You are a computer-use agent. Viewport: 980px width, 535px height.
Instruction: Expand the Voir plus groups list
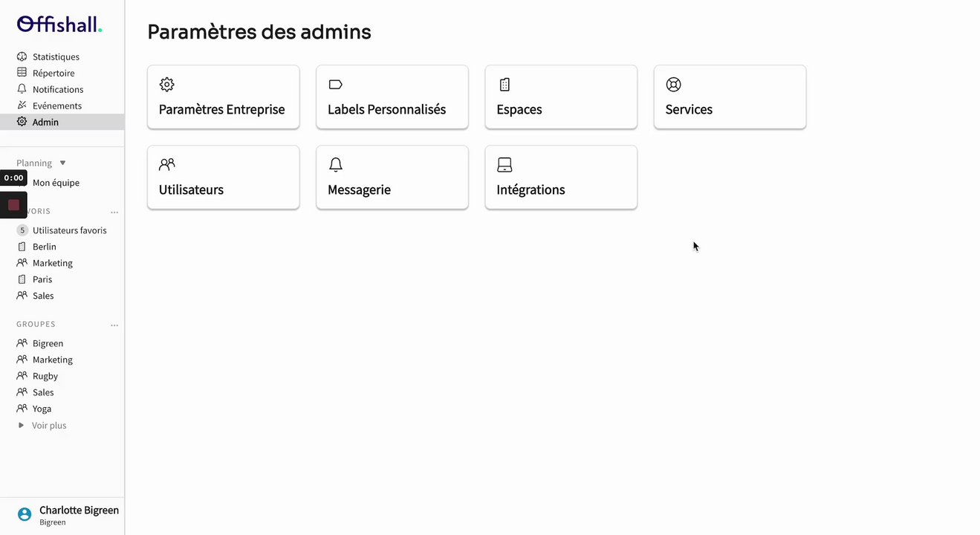48,426
